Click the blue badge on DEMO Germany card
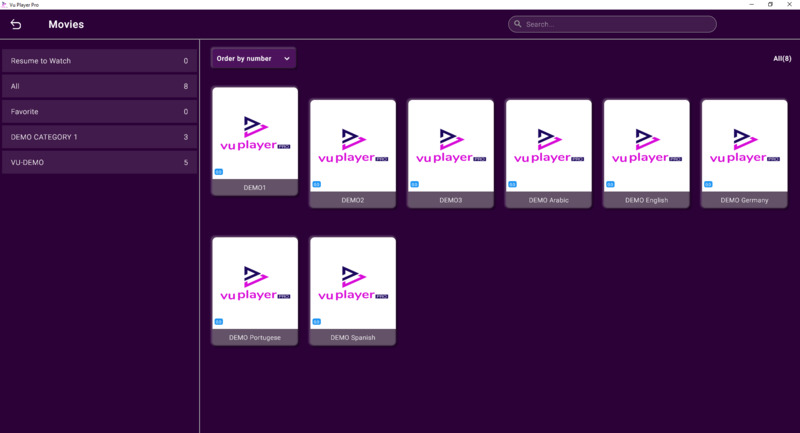 [708, 184]
